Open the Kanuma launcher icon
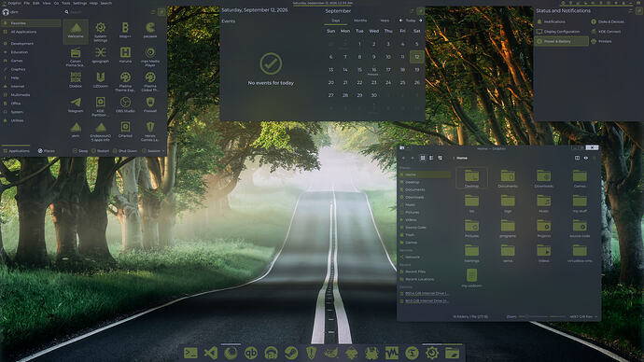Image resolution: width=644 pixels, height=362 pixels. [125, 55]
